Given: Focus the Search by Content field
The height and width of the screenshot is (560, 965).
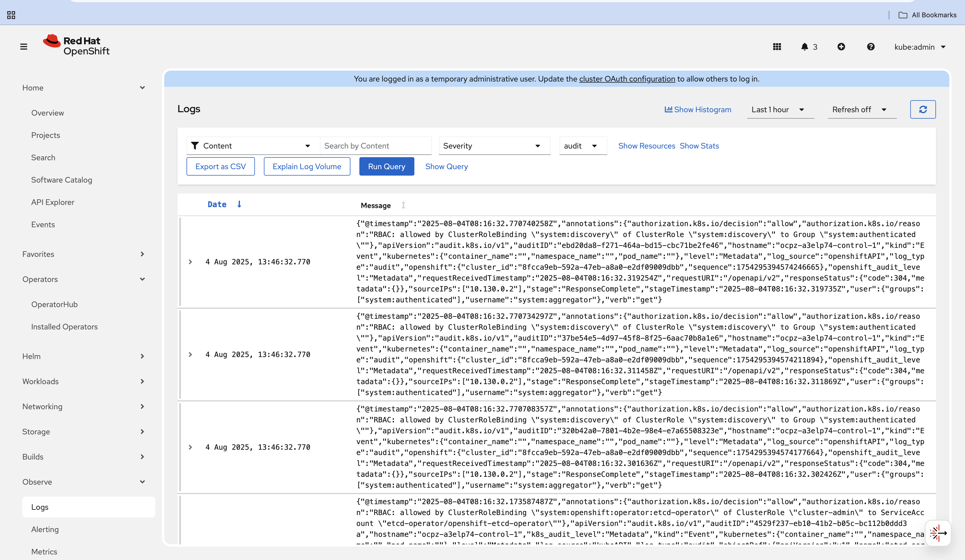Looking at the screenshot, I should [375, 146].
